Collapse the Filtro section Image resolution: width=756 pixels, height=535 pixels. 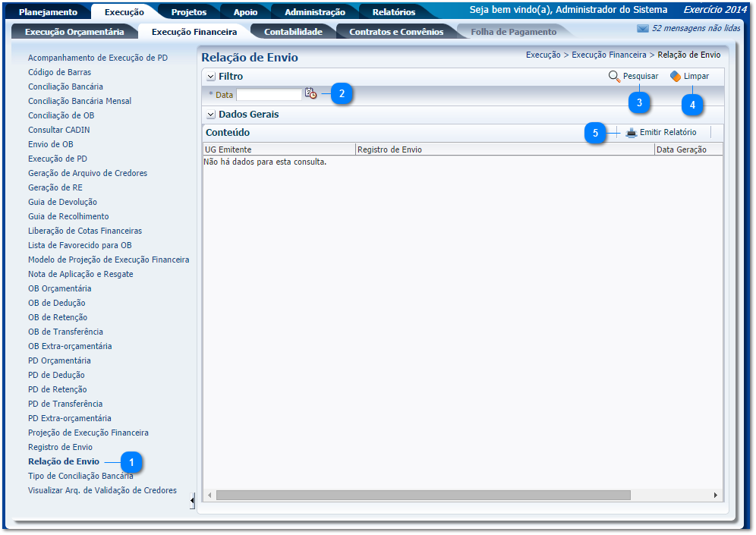pyautogui.click(x=211, y=77)
